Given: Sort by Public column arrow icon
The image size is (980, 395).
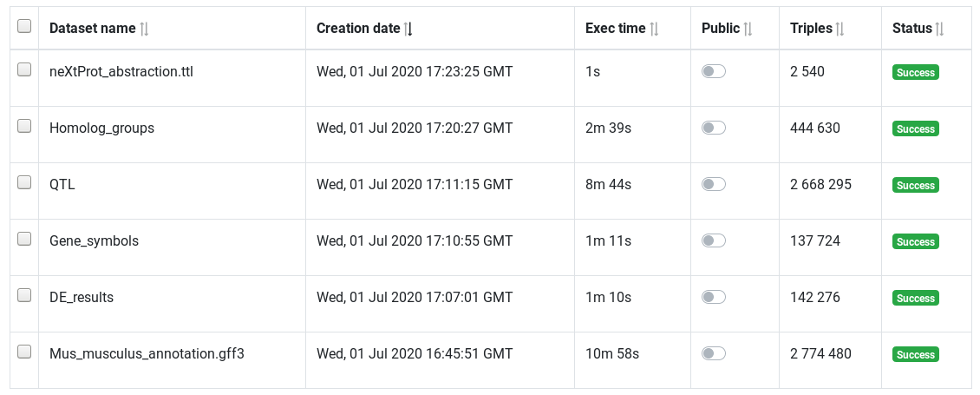Looking at the screenshot, I should pos(748,29).
